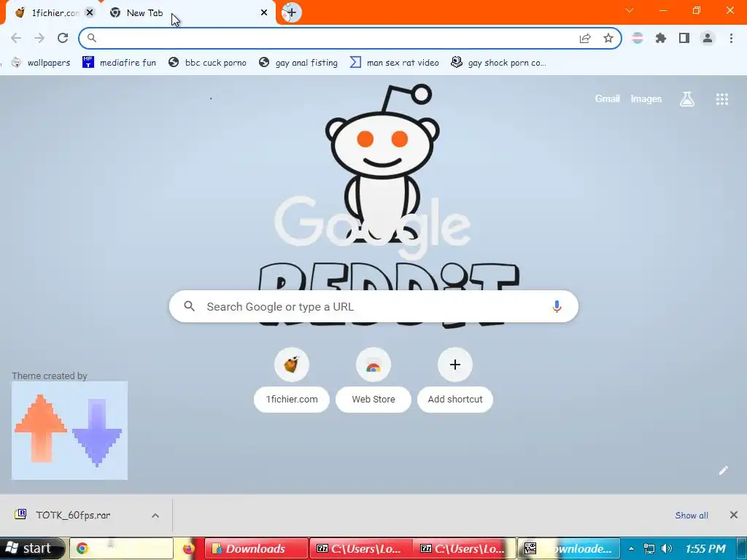The width and height of the screenshot is (747, 560).
Task: Switch to the 1fichier.com tab
Action: click(47, 13)
